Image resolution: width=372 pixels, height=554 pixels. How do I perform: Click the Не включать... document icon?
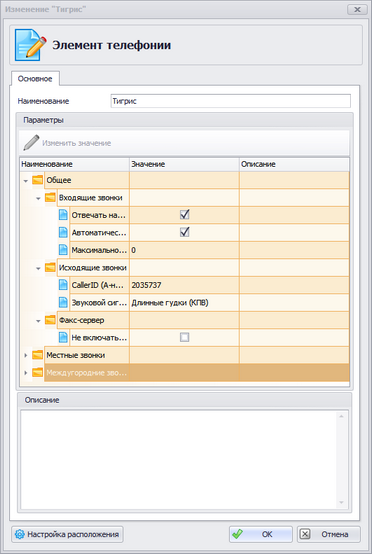tap(63, 337)
